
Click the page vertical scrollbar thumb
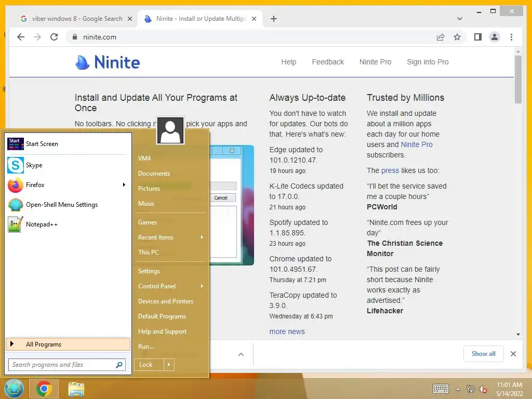pos(518,79)
